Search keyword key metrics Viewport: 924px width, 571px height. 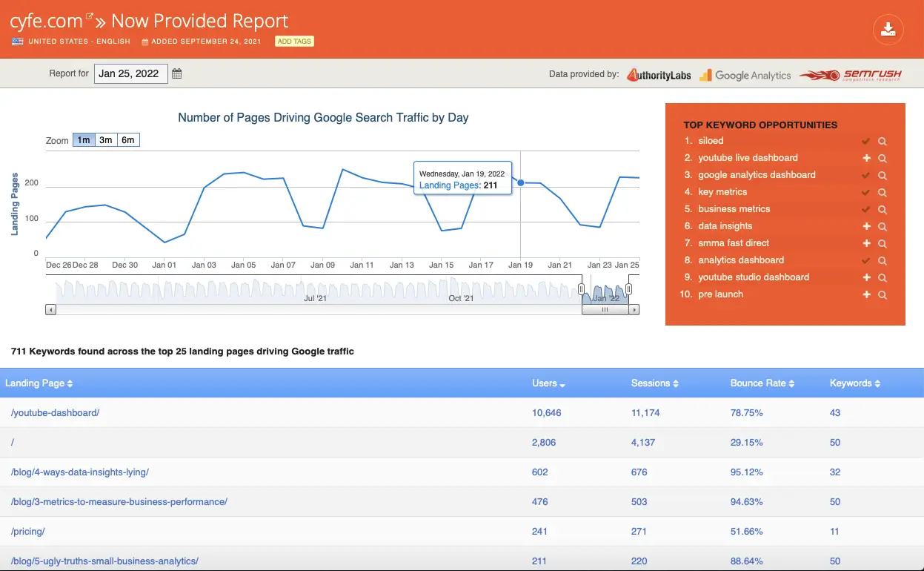[883, 192]
